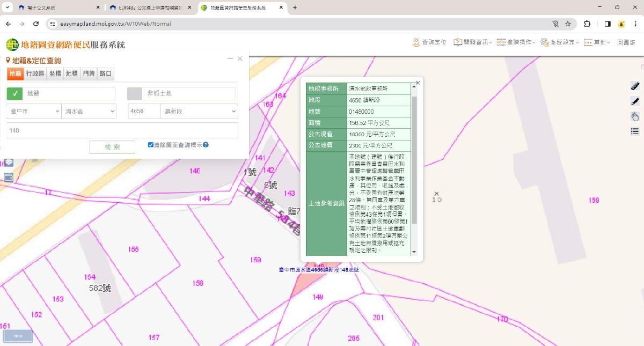The height and width of the screenshot is (346, 644).
Task: Open the browser extensions puzzle icon
Action: coord(587,24)
